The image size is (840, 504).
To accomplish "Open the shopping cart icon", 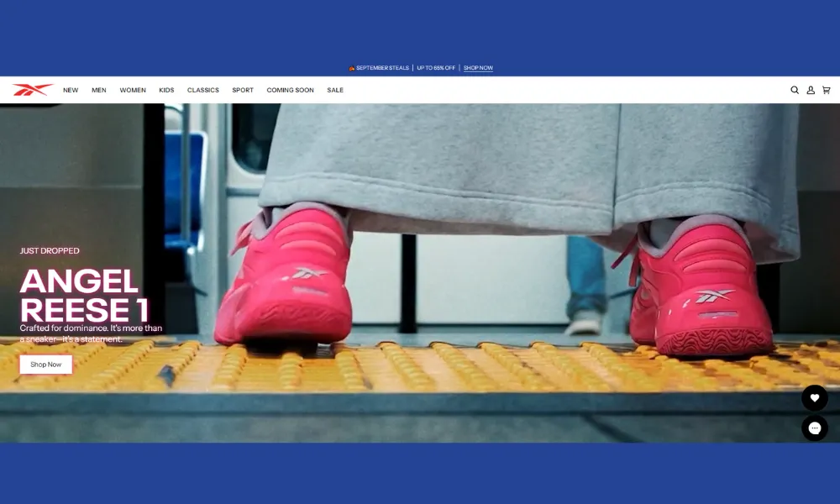I will (x=827, y=90).
